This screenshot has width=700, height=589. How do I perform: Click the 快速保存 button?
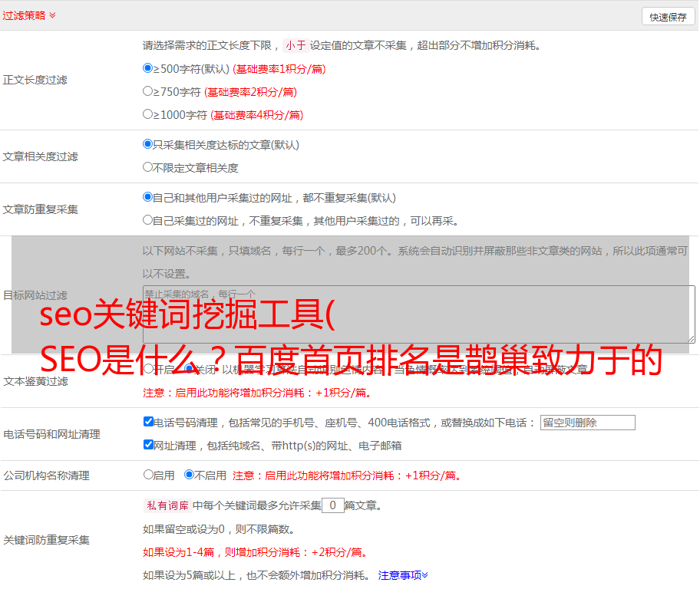667,17
